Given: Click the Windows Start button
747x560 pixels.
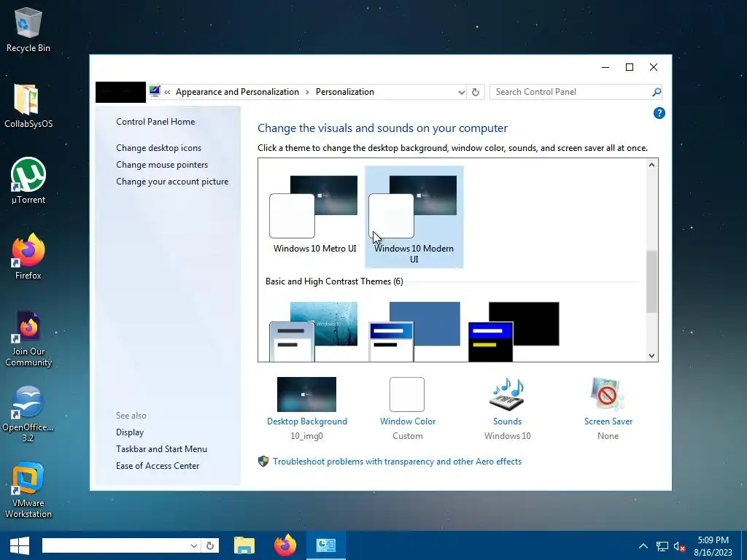Looking at the screenshot, I should pyautogui.click(x=19, y=545).
